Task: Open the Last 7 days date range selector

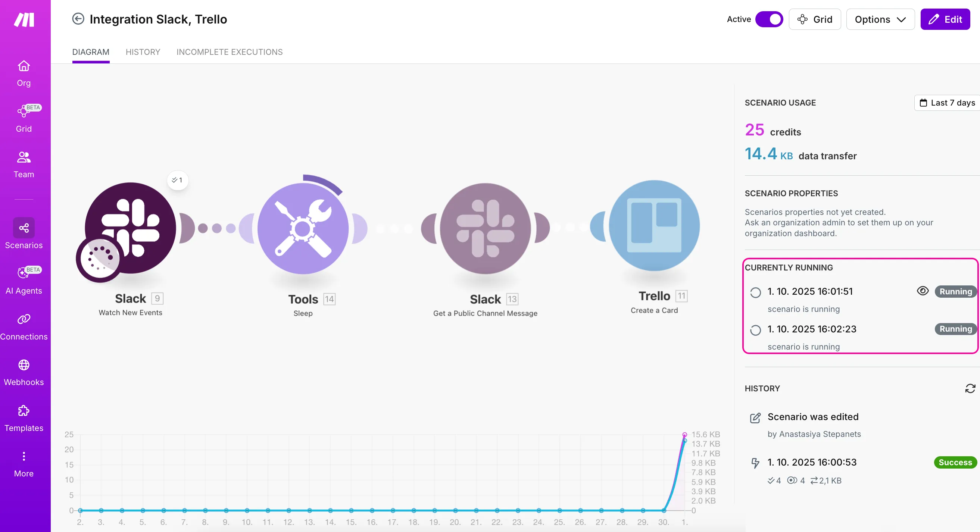Action: 947,103
